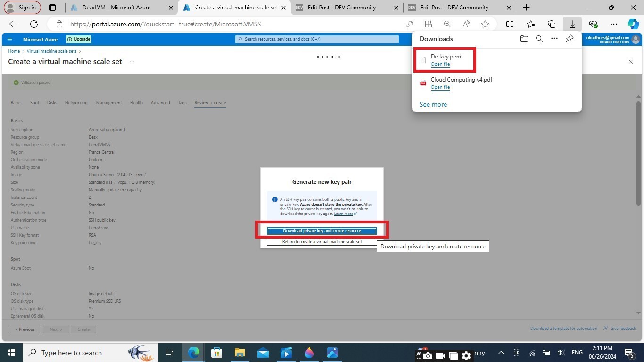644x362 pixels.
Task: Open Microsoft Store from taskbar
Action: [216, 353]
